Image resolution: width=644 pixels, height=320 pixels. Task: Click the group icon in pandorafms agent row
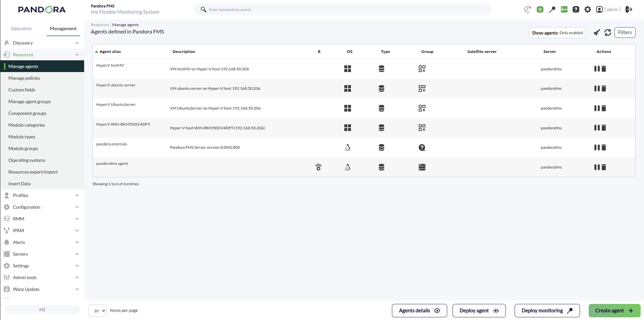click(422, 167)
